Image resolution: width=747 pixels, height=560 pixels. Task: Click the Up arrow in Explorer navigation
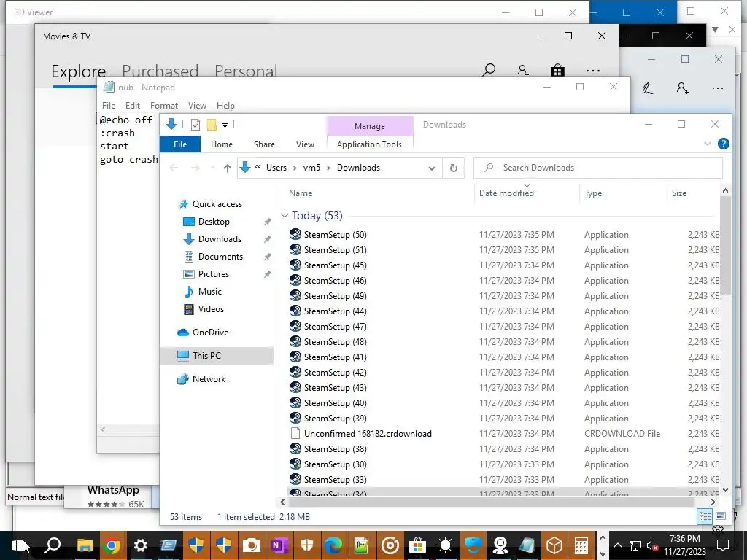[228, 168]
